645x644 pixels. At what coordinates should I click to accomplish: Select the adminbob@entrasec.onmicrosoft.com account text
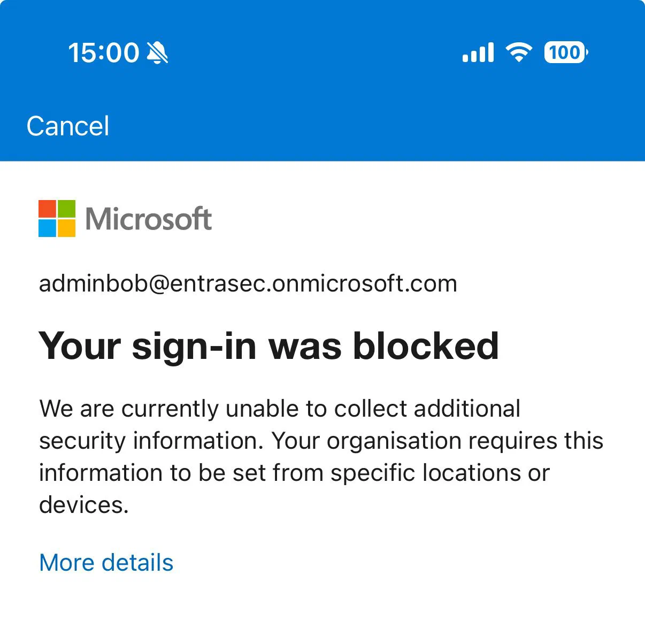click(248, 283)
